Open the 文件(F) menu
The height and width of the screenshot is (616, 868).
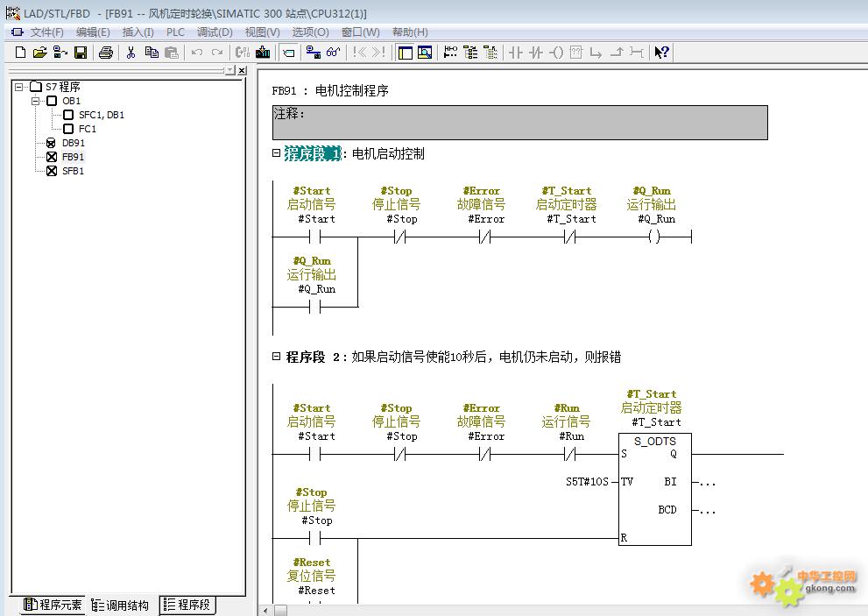point(46,32)
